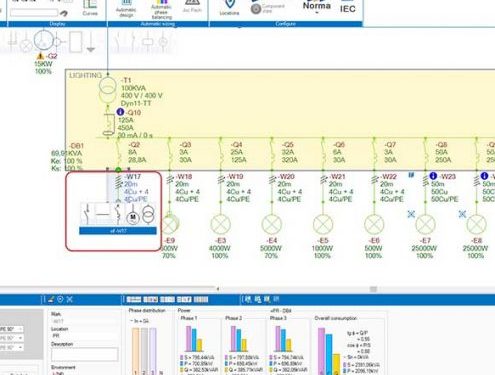Run Automatic design sizing

pyautogui.click(x=126, y=9)
